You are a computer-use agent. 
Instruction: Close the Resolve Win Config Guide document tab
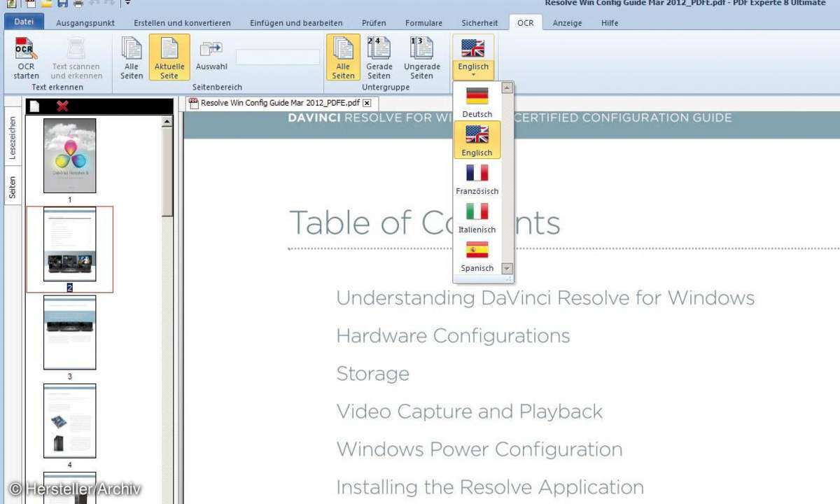pos(366,103)
